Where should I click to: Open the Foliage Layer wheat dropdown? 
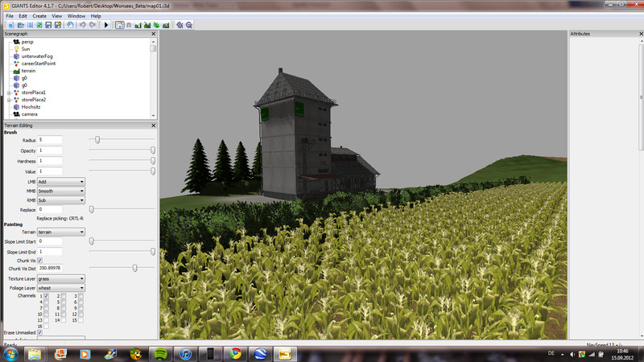61,288
